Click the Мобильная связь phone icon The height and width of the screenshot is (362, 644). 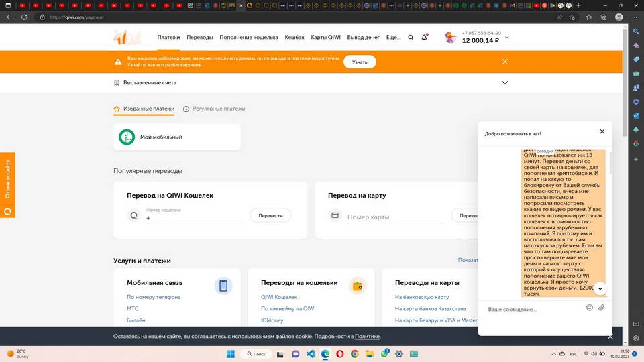pyautogui.click(x=223, y=286)
